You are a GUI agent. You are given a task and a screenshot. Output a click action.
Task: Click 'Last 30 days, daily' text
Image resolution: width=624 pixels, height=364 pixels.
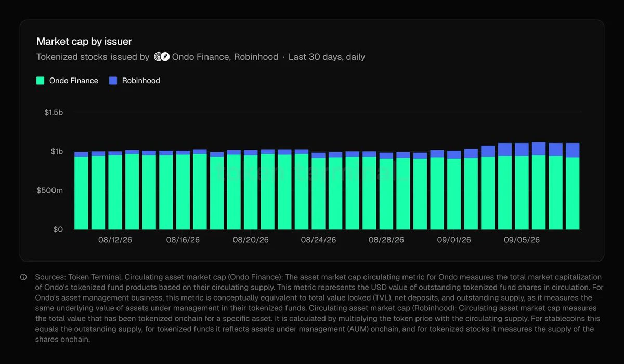(x=327, y=57)
